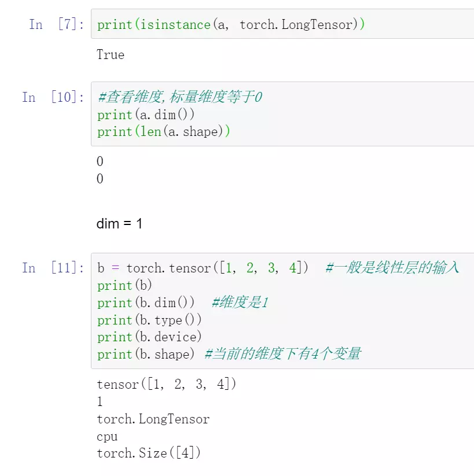474x476 pixels.
Task: Select the In [10] cell prompt
Action: (x=53, y=97)
